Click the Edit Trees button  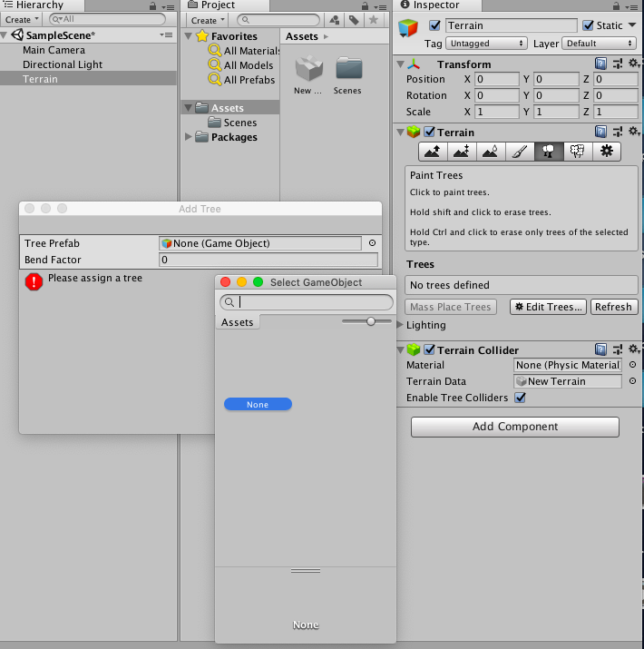[548, 307]
